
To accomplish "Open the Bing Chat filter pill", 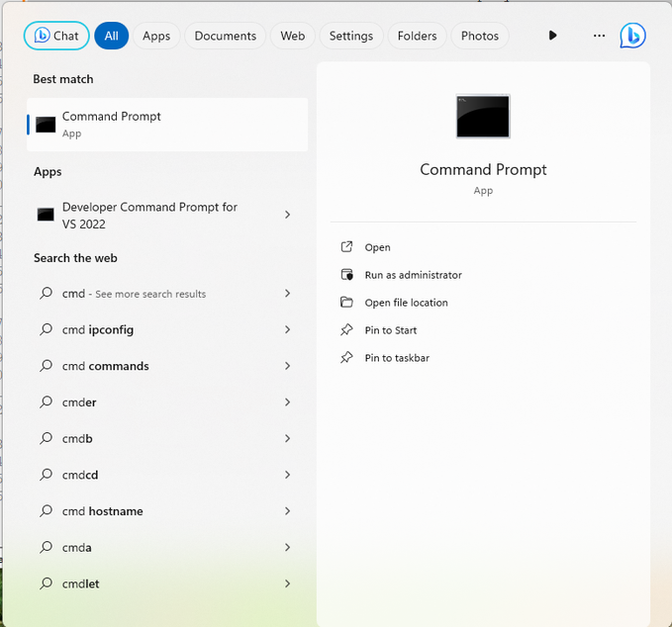I will 56,36.
